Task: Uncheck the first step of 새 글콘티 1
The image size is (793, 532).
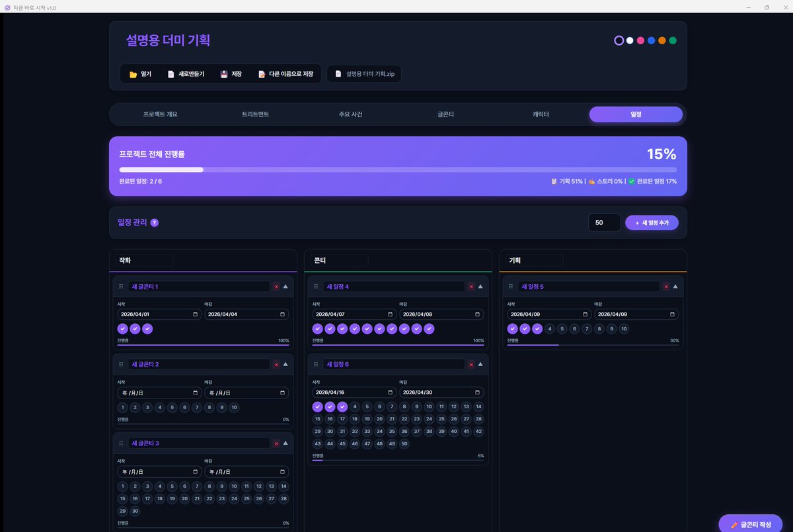Action: coord(122,328)
